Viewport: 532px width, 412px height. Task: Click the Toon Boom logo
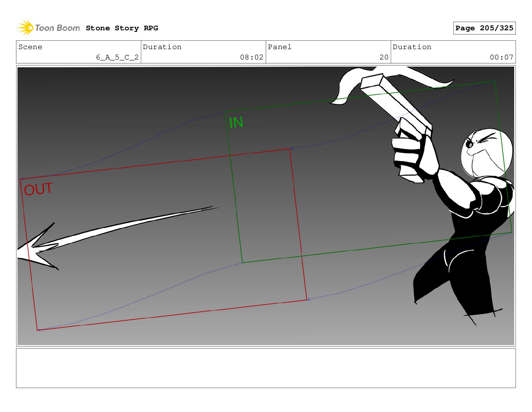pos(49,28)
